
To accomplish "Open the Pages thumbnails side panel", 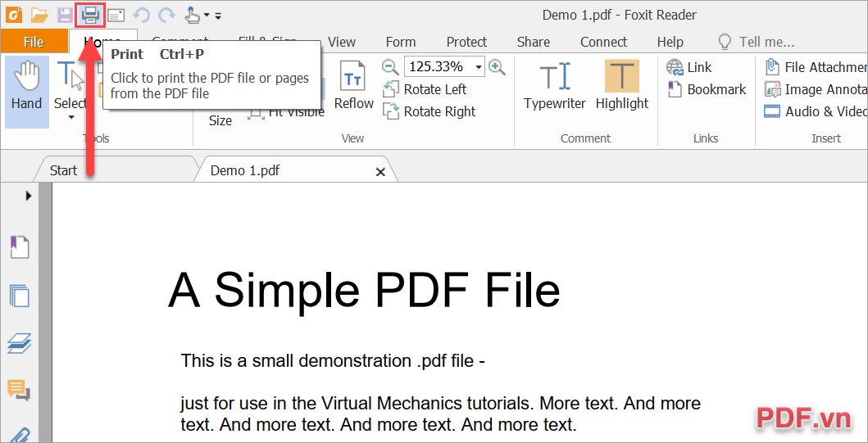I will (19, 296).
